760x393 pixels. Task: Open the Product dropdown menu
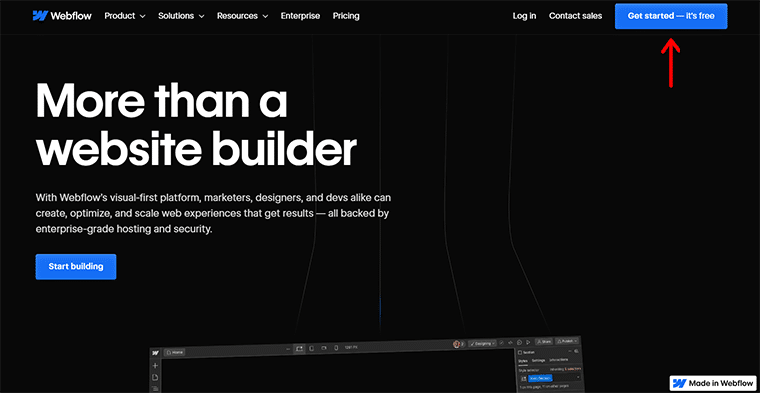pyautogui.click(x=125, y=16)
